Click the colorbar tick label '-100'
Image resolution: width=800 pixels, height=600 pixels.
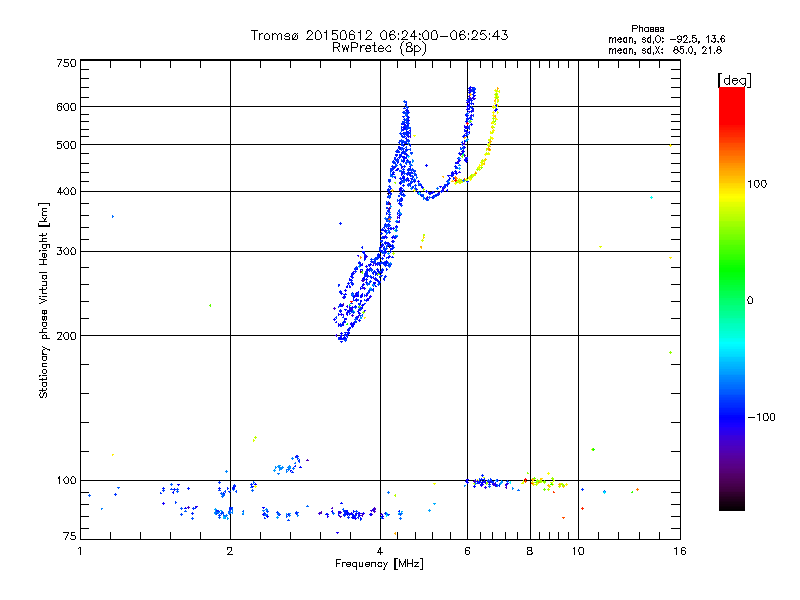[761, 417]
